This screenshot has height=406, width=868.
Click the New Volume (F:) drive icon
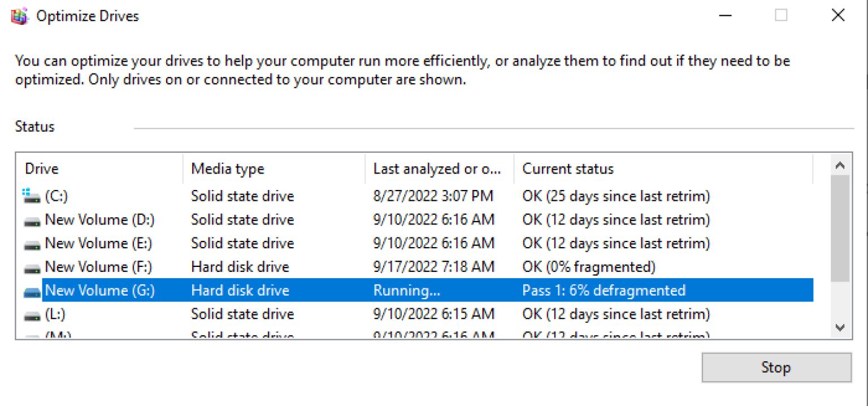coord(32,266)
